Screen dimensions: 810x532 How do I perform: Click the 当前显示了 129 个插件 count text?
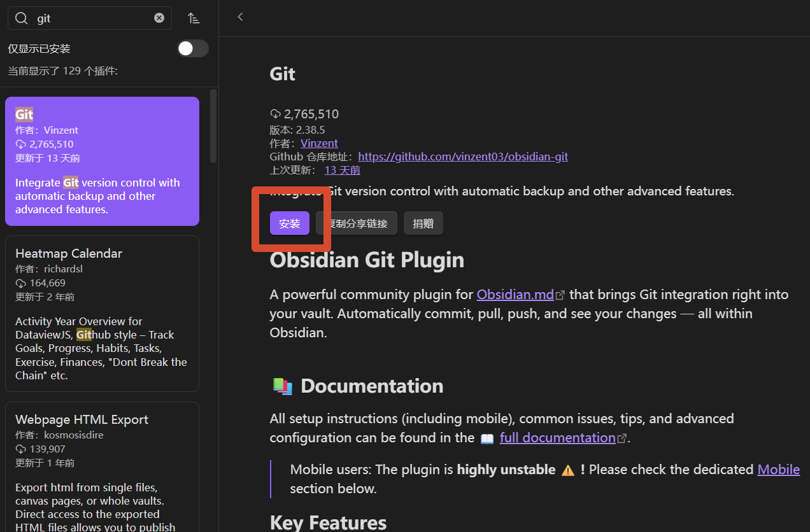coord(62,71)
